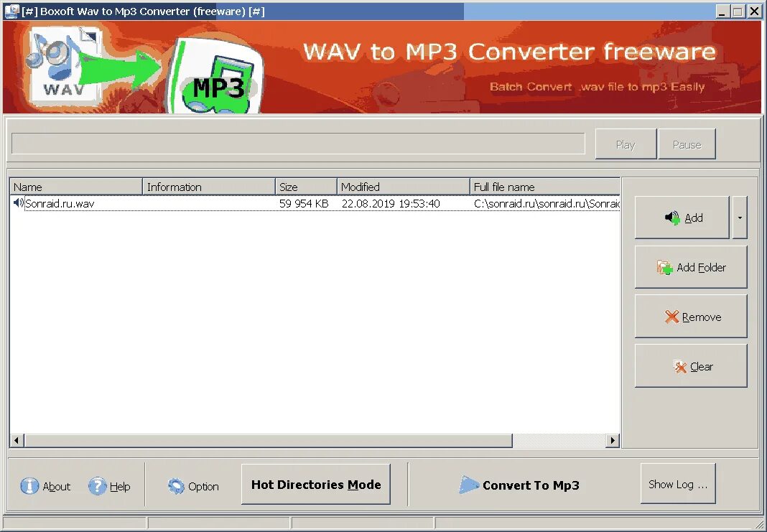This screenshot has height=532, width=767.
Task: Click the Clear button's small icon
Action: pyautogui.click(x=680, y=366)
